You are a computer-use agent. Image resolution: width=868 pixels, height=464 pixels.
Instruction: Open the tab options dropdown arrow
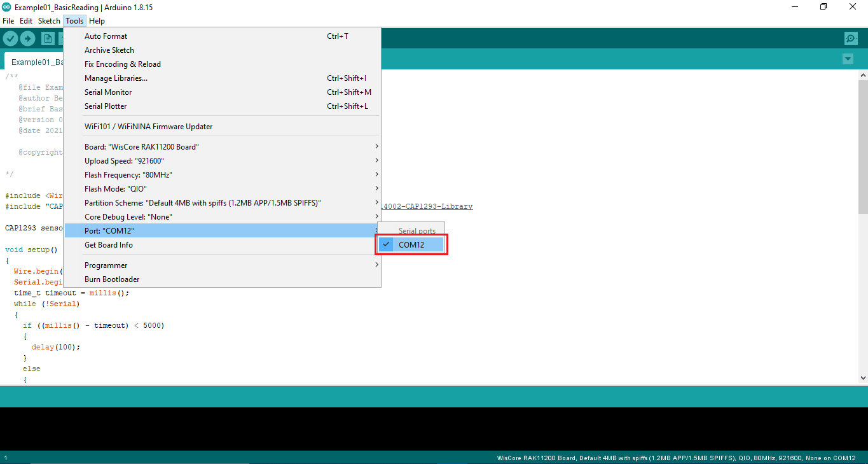coord(848,59)
